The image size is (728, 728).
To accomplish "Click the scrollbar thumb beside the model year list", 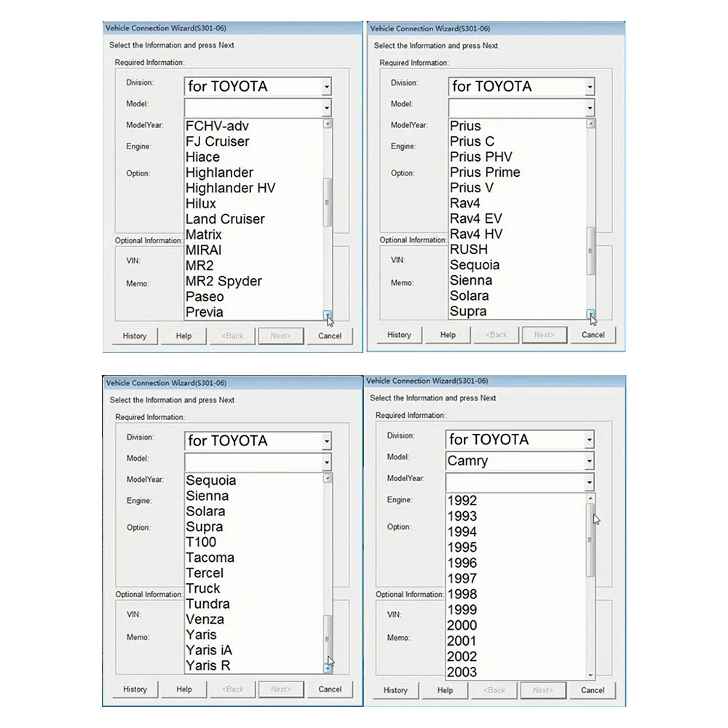I will [590, 539].
